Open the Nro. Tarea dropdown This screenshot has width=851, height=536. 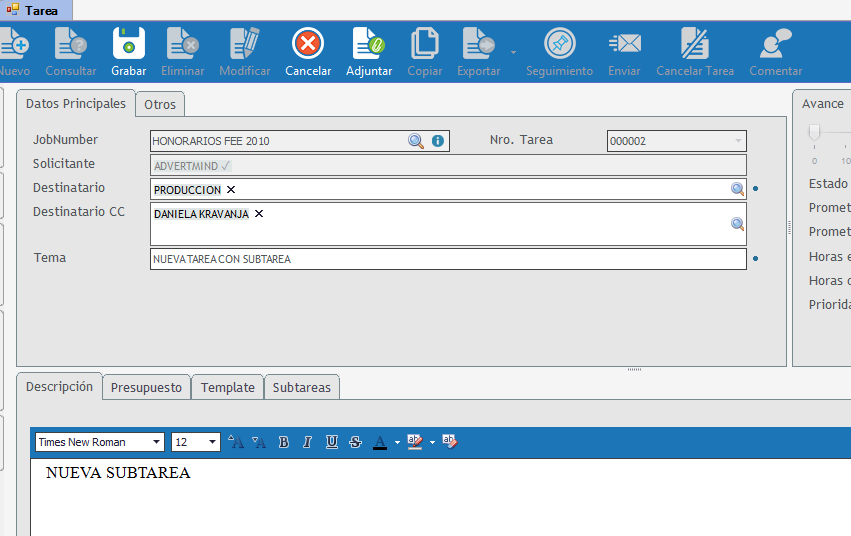pos(738,141)
